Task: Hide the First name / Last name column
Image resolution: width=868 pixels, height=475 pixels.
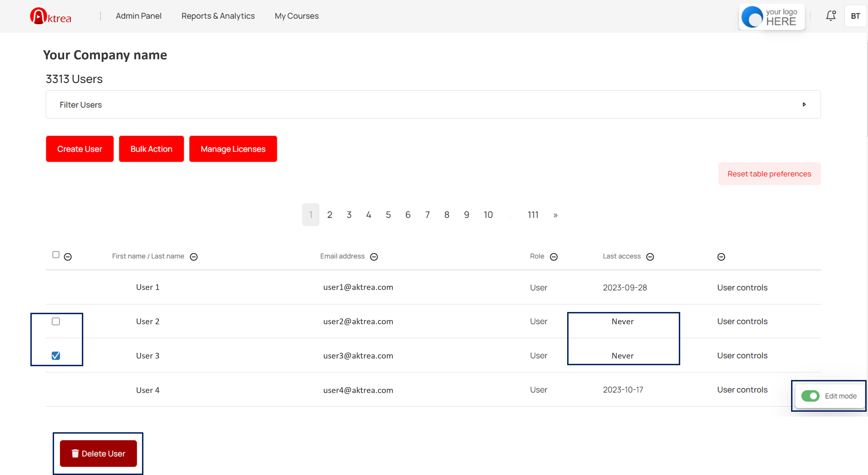Action: tap(194, 257)
